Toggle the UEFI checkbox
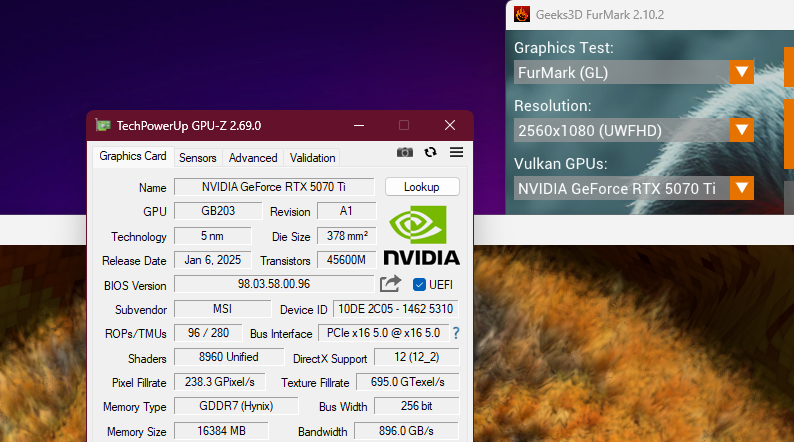Viewport: 794px width, 442px height. (x=419, y=285)
